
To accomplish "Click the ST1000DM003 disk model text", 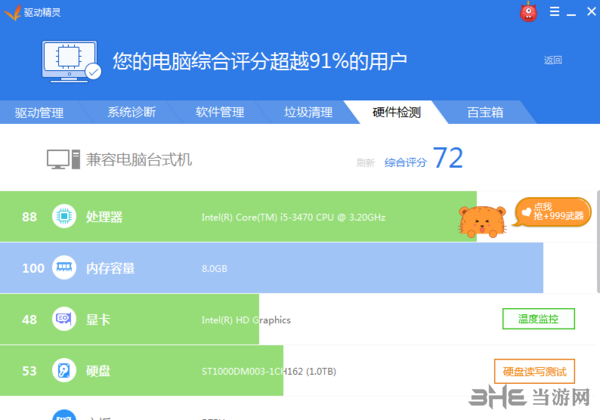I will (269, 371).
